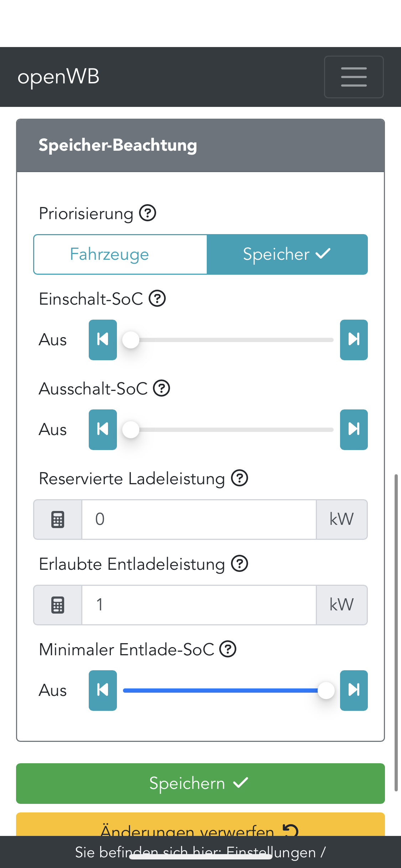This screenshot has width=401, height=868.
Task: Step down the Minimaler Entlade-SoC value
Action: tap(103, 690)
